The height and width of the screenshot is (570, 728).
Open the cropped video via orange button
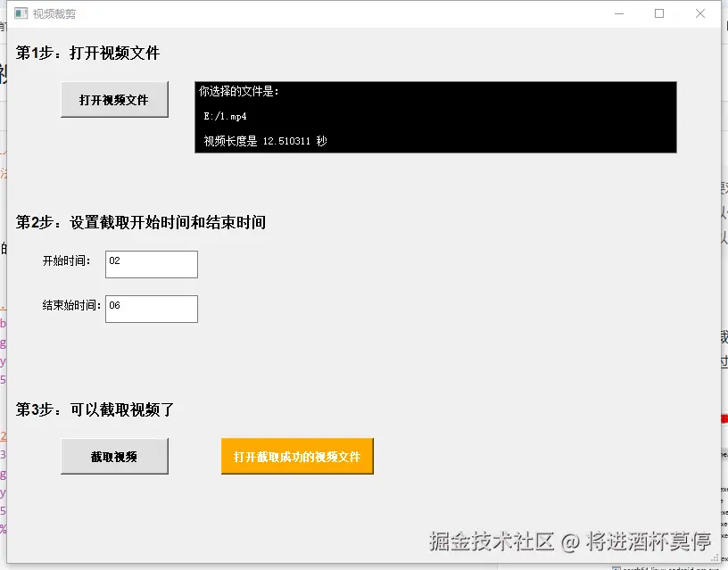(297, 456)
